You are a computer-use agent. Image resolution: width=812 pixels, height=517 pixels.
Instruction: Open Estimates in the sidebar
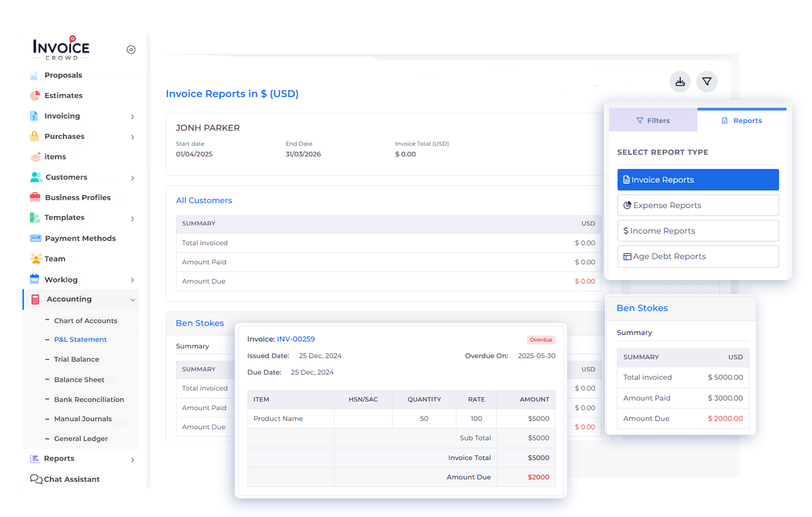[64, 96]
